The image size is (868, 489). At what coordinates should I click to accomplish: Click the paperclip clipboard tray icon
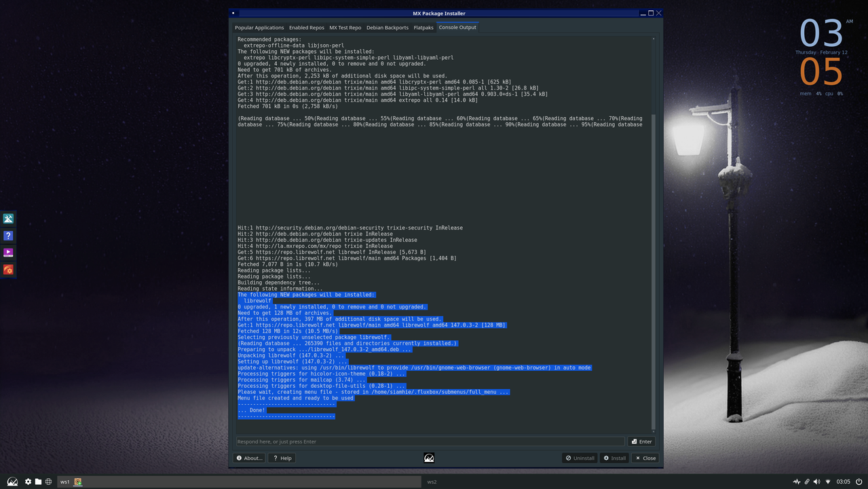[807, 482]
